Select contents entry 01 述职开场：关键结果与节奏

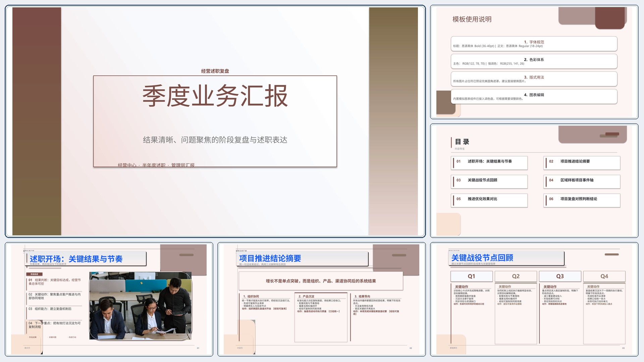click(489, 163)
